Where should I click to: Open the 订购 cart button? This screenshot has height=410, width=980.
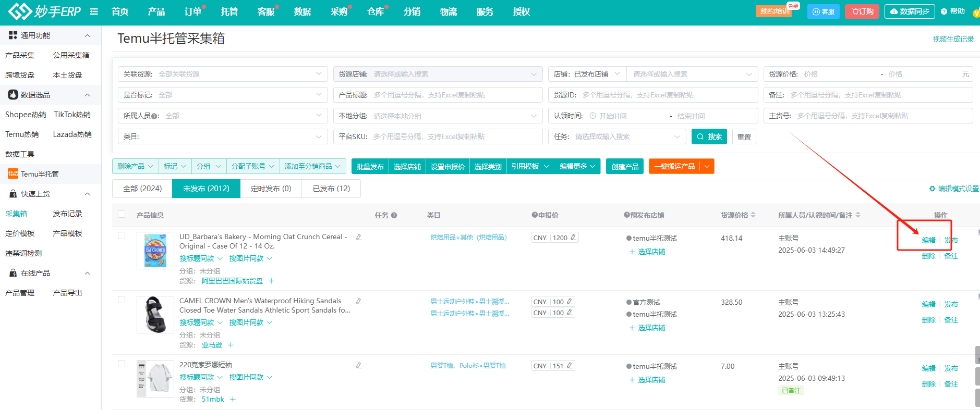point(862,11)
